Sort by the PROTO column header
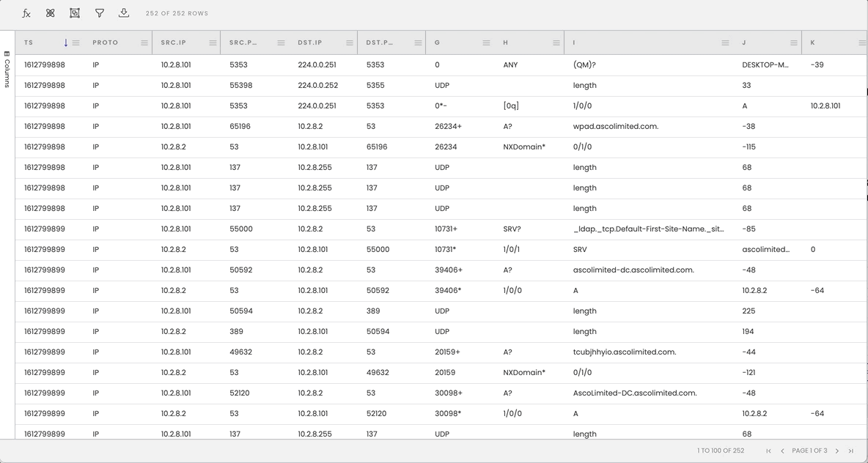The height and width of the screenshot is (463, 868). [105, 42]
